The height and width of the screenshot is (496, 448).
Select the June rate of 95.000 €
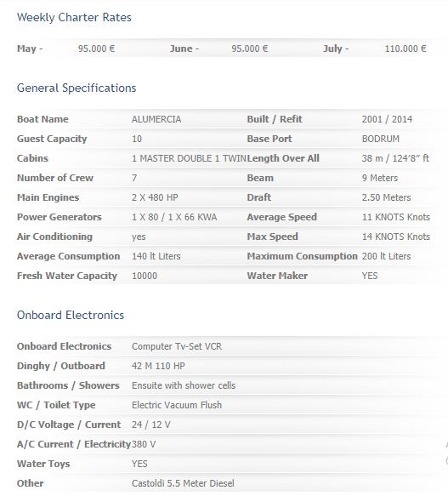click(250, 48)
